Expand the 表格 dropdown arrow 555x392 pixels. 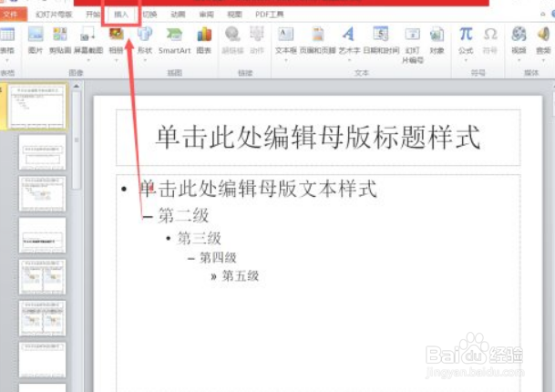(x=7, y=60)
